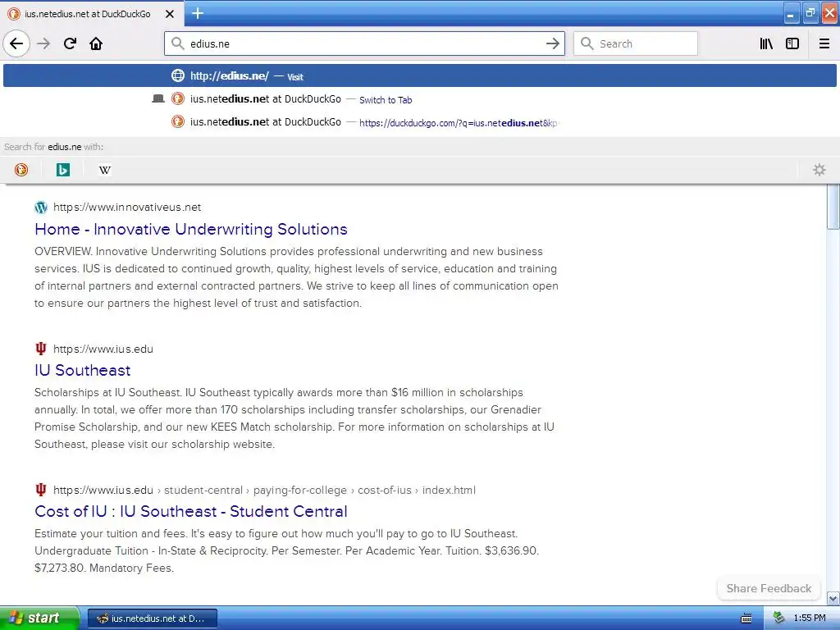Image resolution: width=840 pixels, height=630 pixels.
Task: Click the Share Feedback button
Action: coord(769,588)
